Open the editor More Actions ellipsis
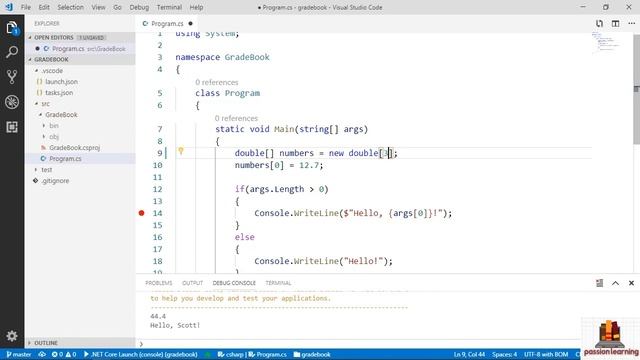The width and height of the screenshot is (640, 360). point(631,24)
